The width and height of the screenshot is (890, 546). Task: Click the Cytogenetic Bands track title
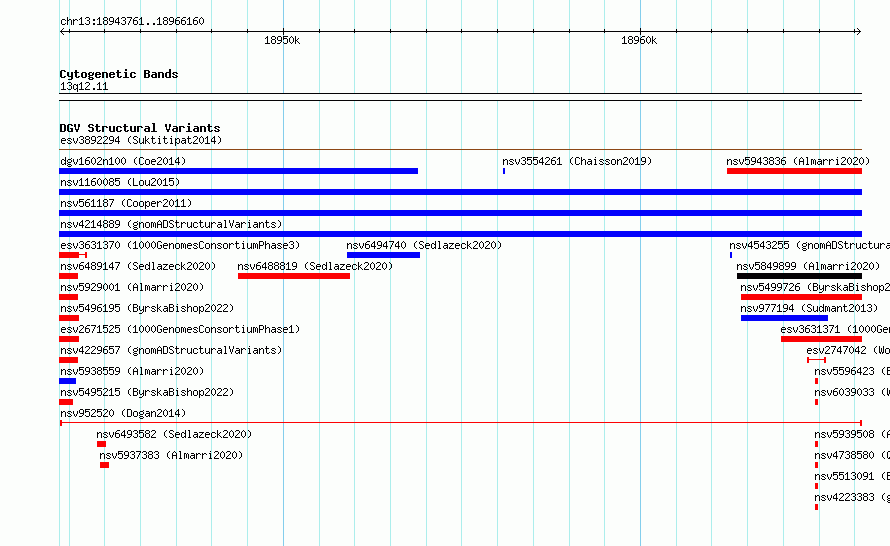pos(119,74)
